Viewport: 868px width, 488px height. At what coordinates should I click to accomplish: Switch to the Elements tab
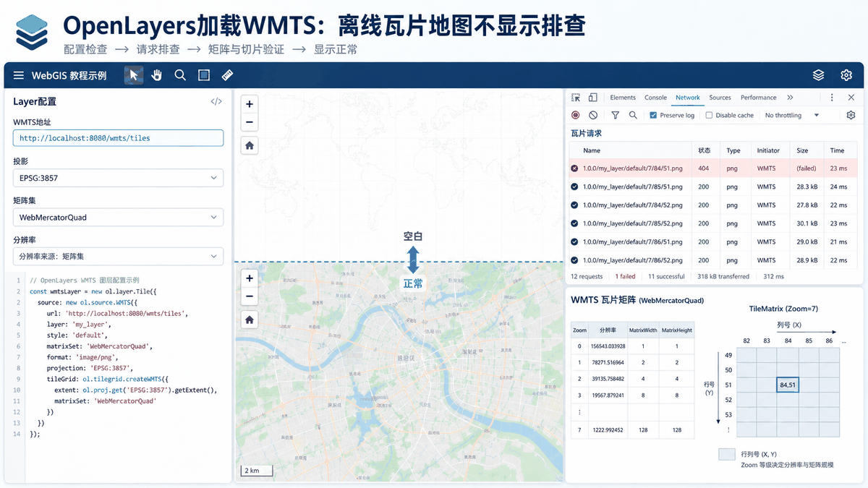click(623, 98)
